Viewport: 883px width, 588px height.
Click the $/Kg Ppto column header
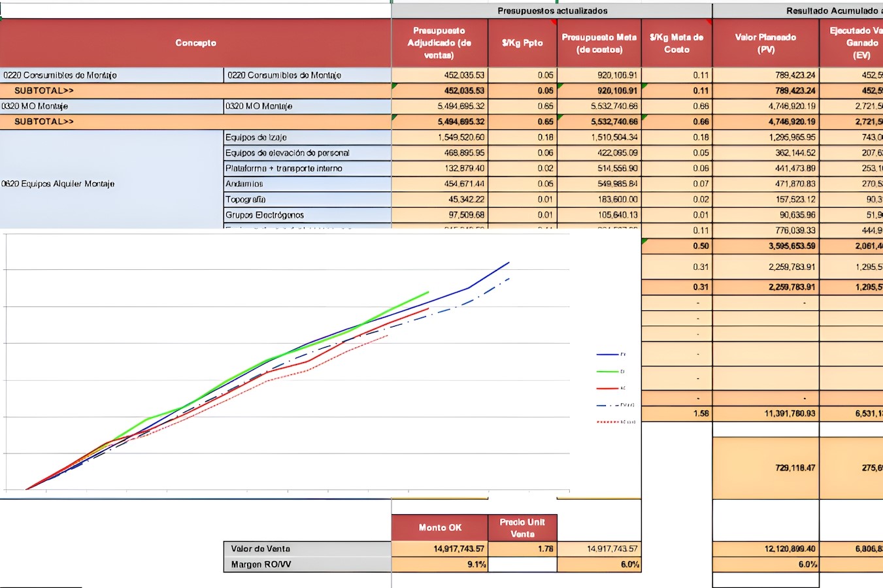point(522,43)
